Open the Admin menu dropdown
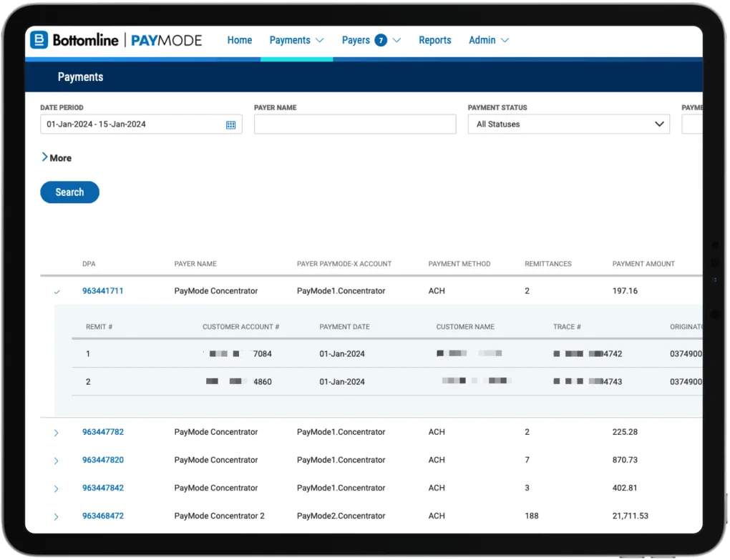The width and height of the screenshot is (730, 560). point(488,40)
